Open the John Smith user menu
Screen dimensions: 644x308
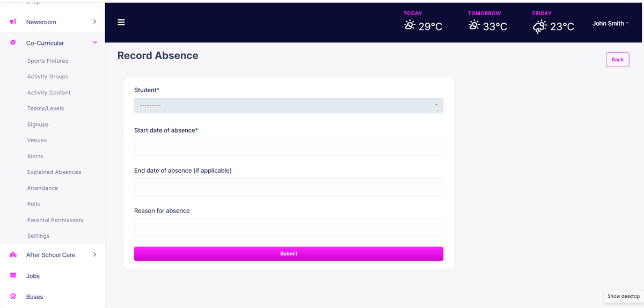click(610, 24)
